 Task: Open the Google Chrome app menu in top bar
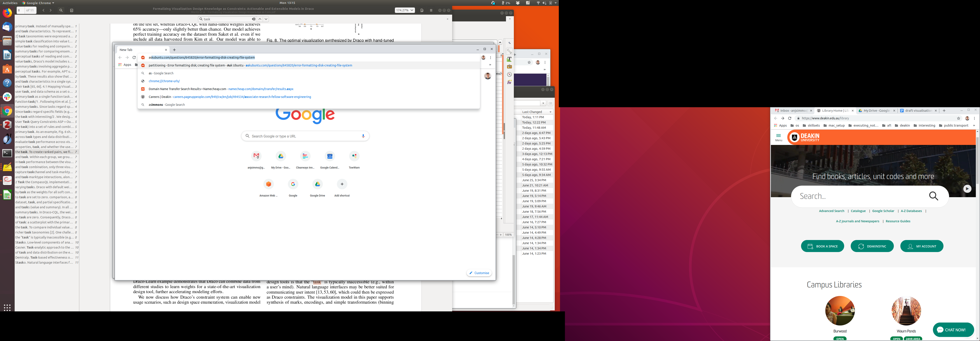pos(38,3)
